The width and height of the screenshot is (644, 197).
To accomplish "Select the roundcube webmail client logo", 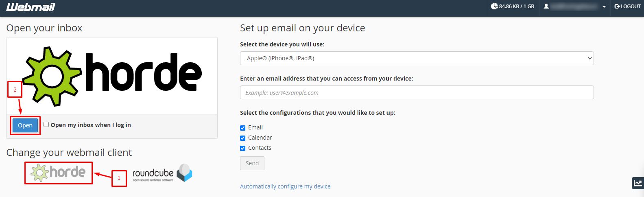I will pos(162,173).
